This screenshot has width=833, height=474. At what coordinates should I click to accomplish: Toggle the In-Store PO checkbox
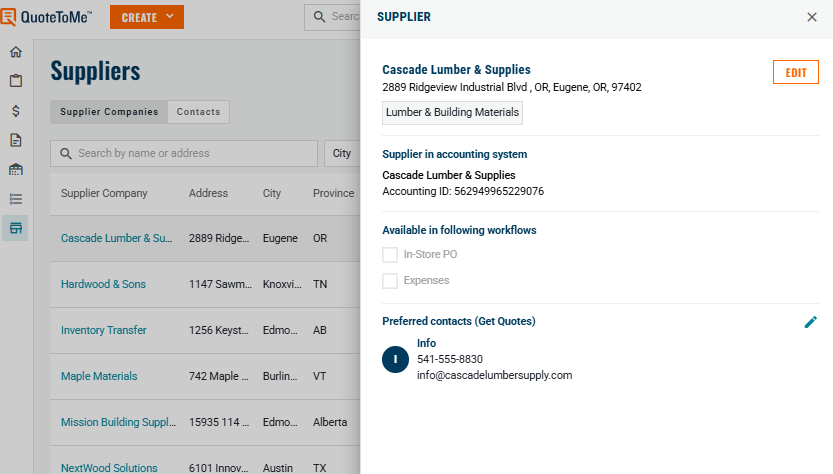click(x=390, y=255)
